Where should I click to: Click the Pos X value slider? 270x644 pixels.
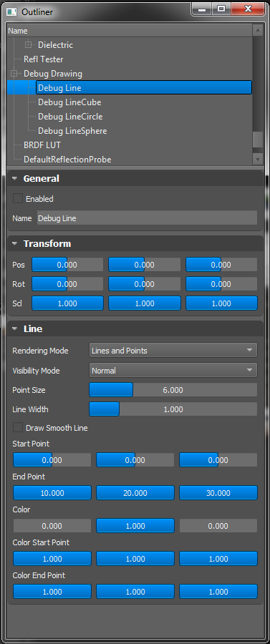pyautogui.click(x=68, y=265)
